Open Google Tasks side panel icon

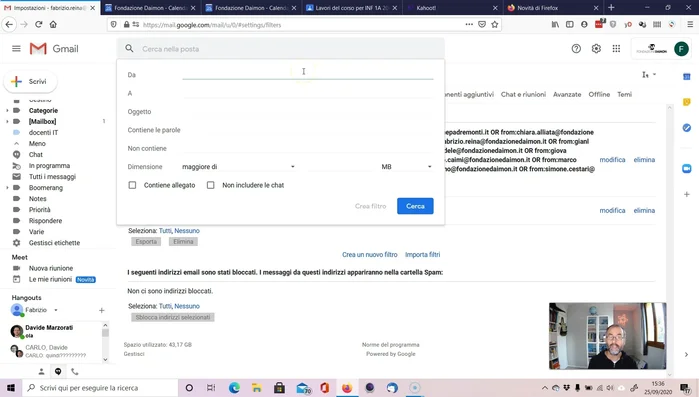point(687,128)
